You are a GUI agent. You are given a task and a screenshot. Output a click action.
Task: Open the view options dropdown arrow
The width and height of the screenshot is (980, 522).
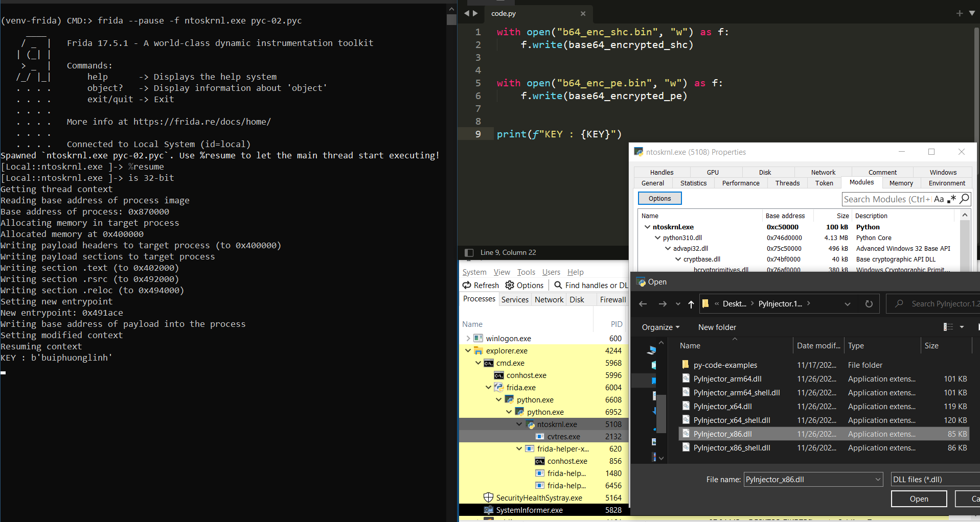coord(962,327)
